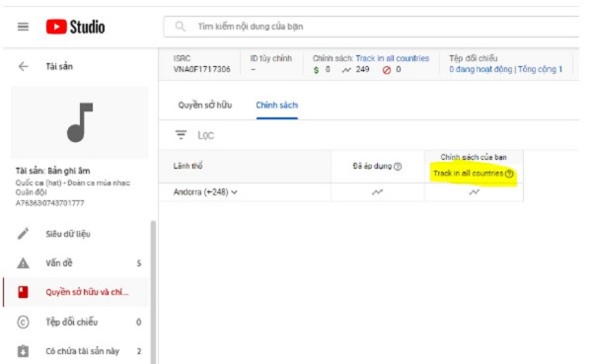
Task: Click the Tệp đối chiếu copyright icon
Action: [23, 323]
